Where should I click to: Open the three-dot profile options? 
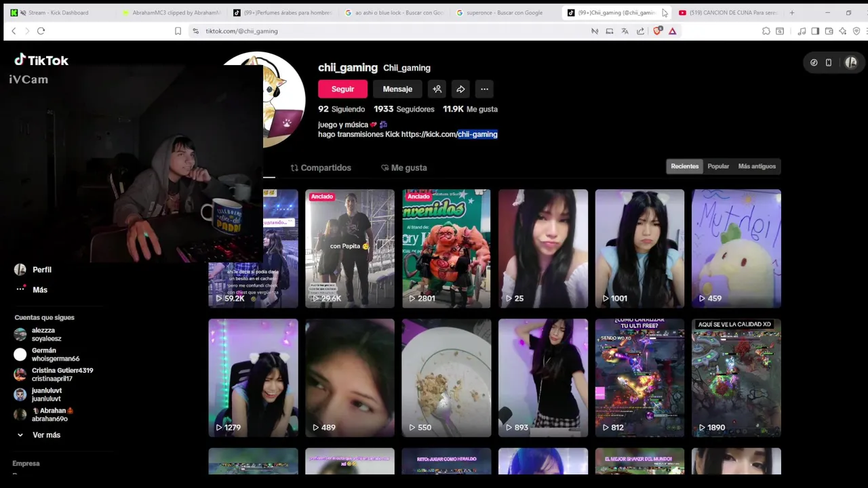484,89
